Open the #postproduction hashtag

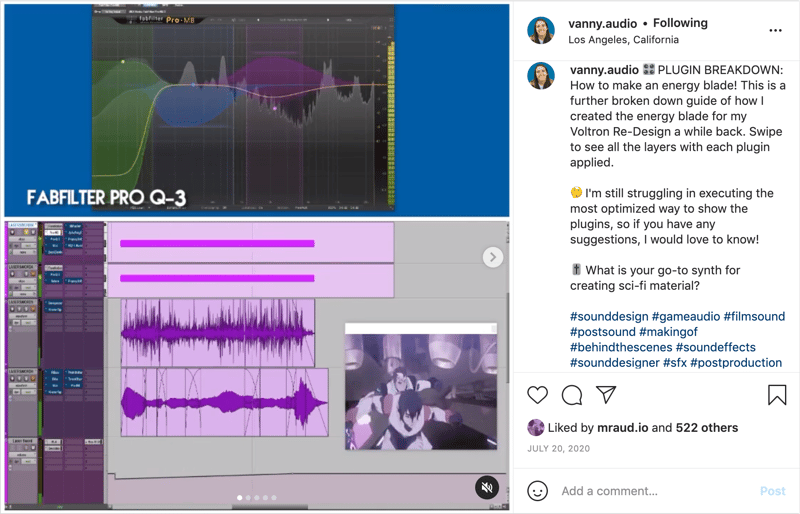pyautogui.click(x=736, y=363)
